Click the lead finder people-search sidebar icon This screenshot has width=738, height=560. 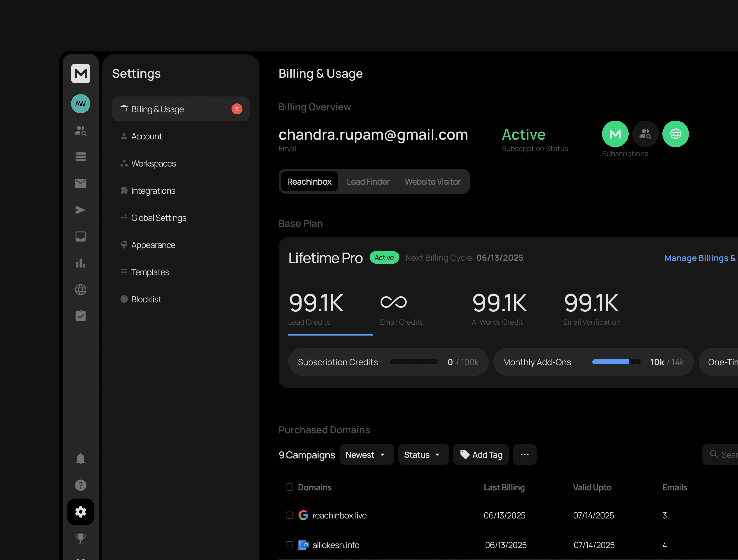click(x=80, y=130)
